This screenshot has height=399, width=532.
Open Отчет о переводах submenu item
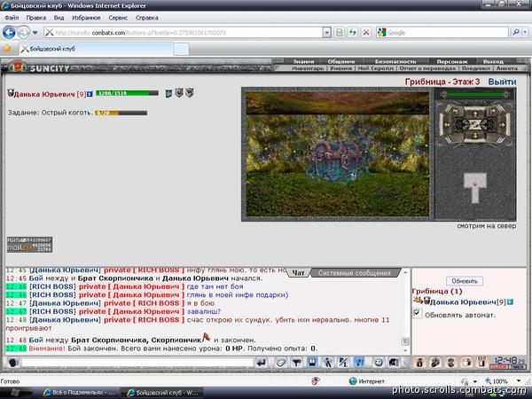tap(427, 68)
